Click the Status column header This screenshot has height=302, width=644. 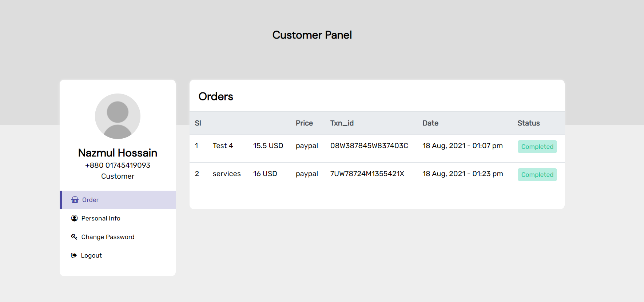coord(528,123)
